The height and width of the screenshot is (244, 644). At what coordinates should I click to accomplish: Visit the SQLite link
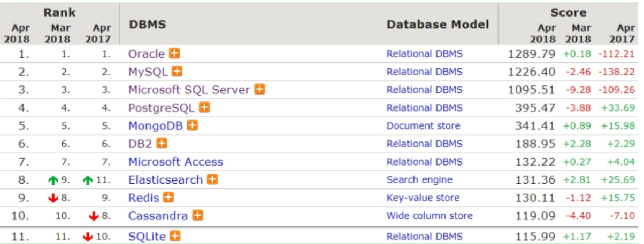(147, 236)
